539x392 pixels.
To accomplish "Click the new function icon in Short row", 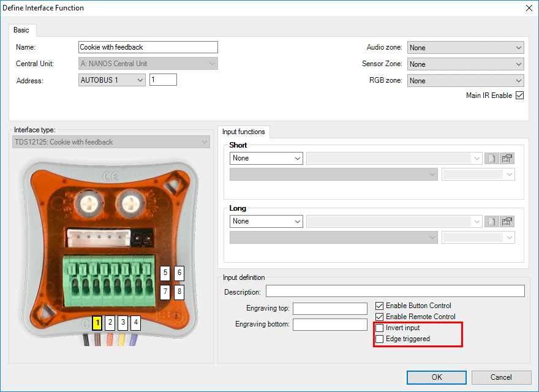I will coord(491,158).
